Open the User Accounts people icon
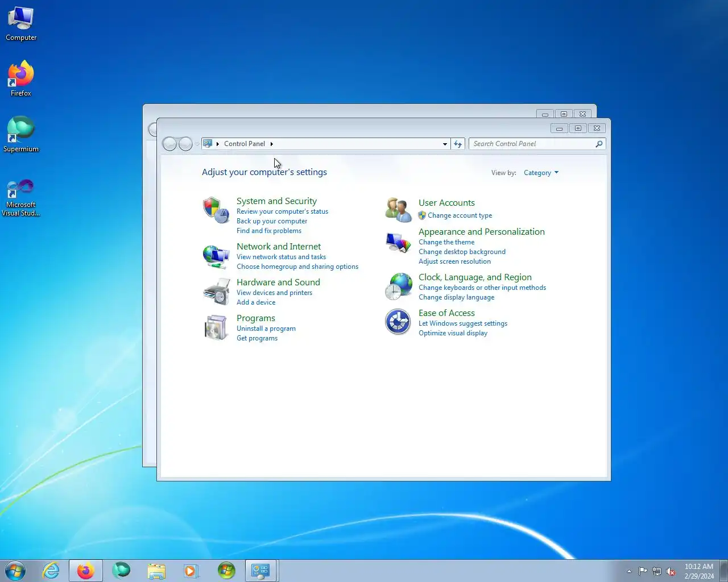 (398, 210)
